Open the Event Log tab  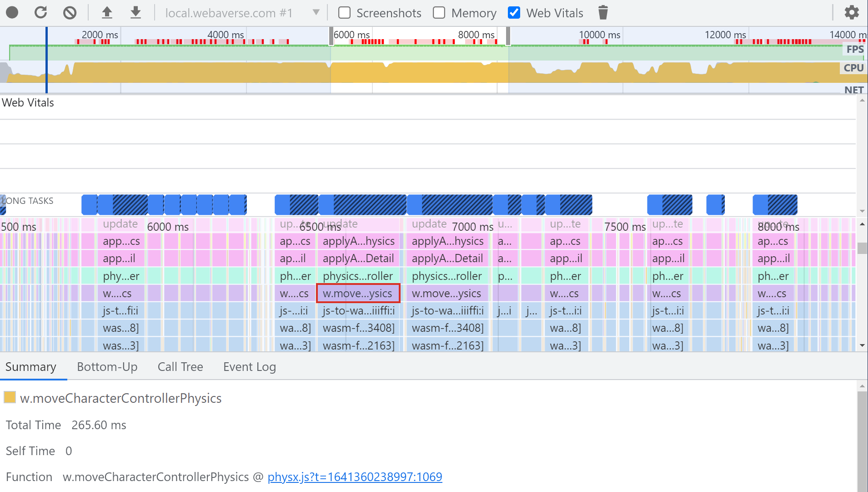click(249, 367)
